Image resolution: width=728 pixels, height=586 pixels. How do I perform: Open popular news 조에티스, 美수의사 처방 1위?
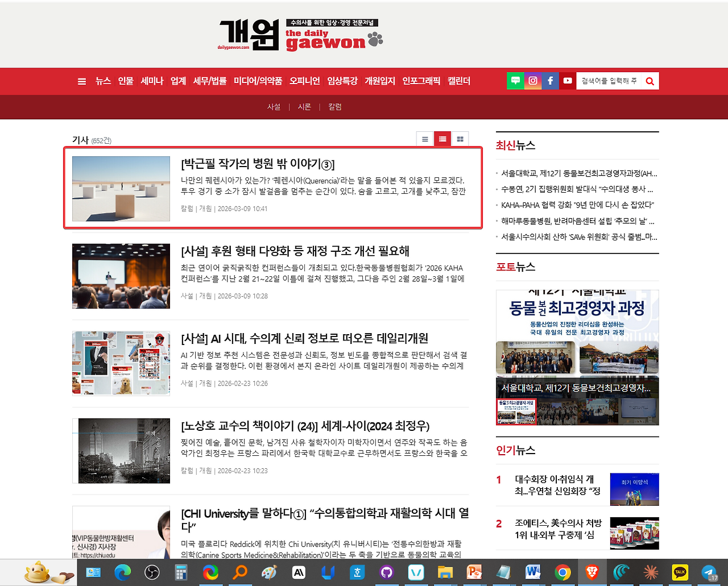(x=558, y=529)
